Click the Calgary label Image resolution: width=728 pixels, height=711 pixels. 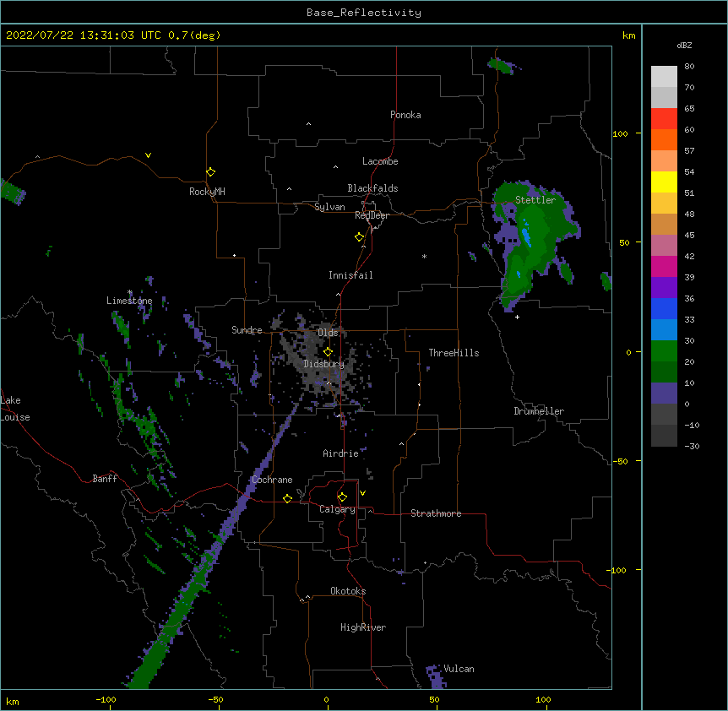coord(337,509)
